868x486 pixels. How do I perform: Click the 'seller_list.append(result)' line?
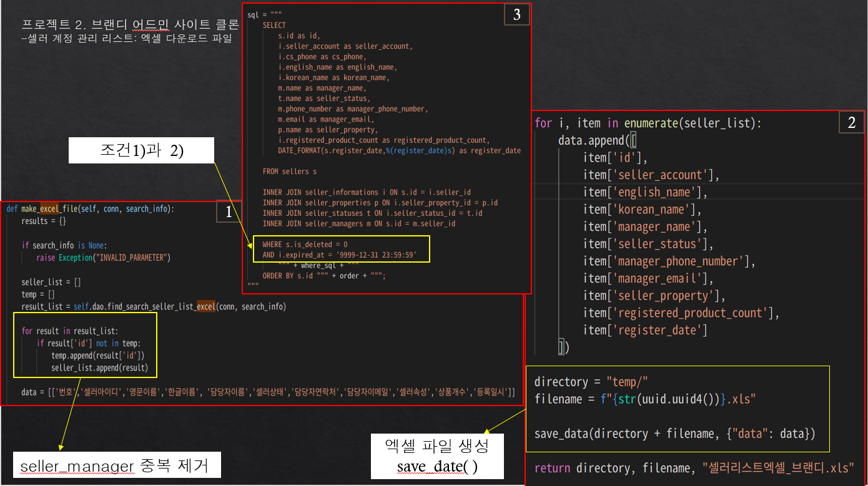coord(100,367)
